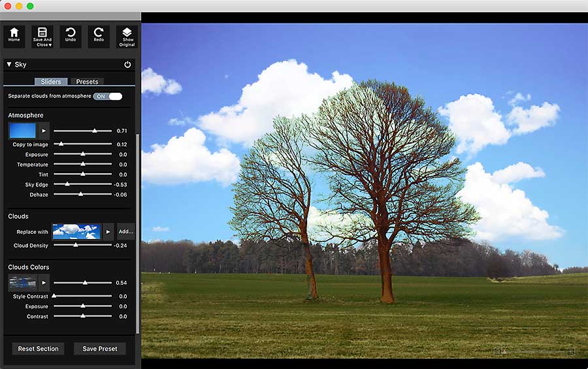Viewport: 588px width, 369px height.
Task: Click the Replace with clouds thumbnail
Action: pos(76,231)
